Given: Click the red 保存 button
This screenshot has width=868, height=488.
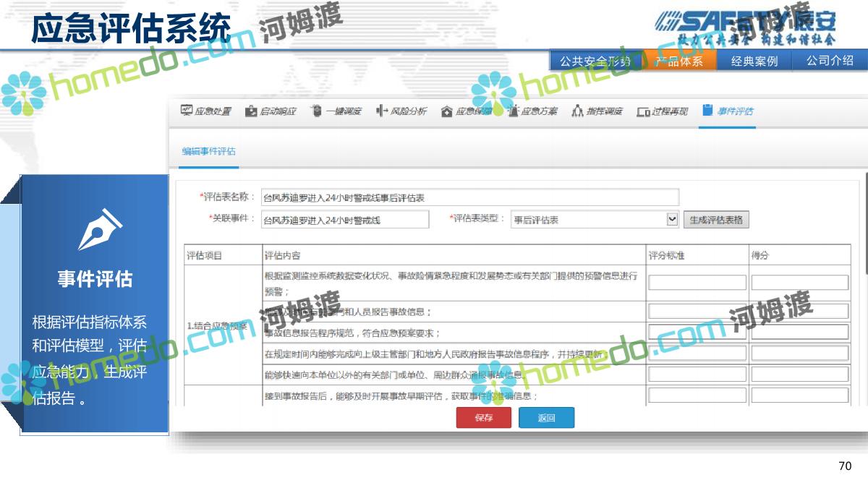Looking at the screenshot, I should (483, 418).
